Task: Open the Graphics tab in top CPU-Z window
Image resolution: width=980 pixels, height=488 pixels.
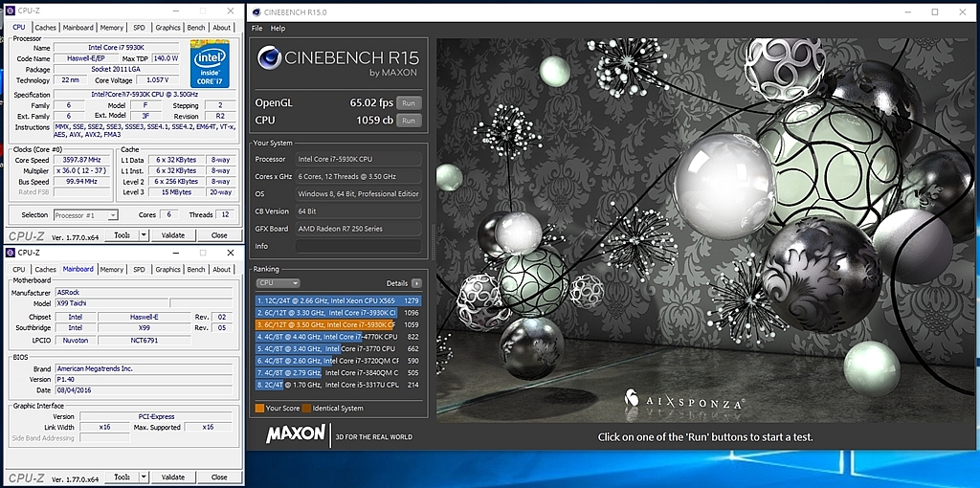Action: tap(167, 28)
